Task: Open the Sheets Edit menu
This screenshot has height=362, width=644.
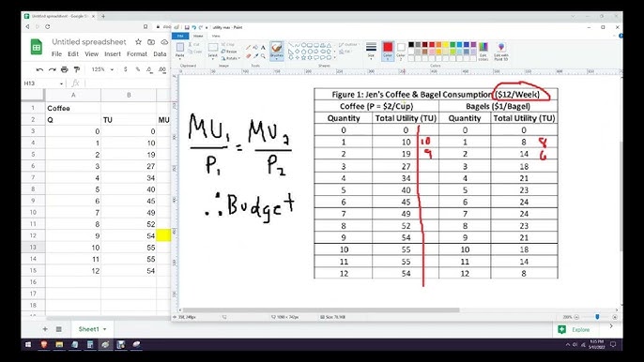Action: pyautogui.click(x=73, y=54)
